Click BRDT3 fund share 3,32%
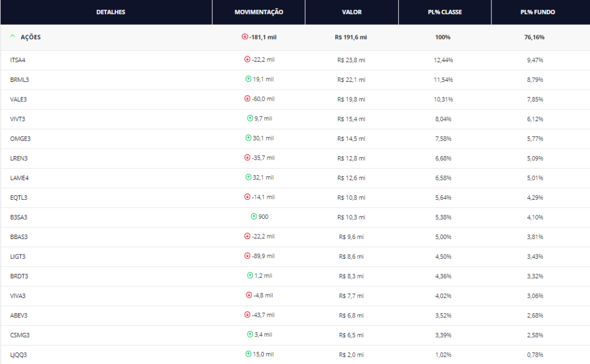This screenshot has width=590, height=364. (535, 276)
